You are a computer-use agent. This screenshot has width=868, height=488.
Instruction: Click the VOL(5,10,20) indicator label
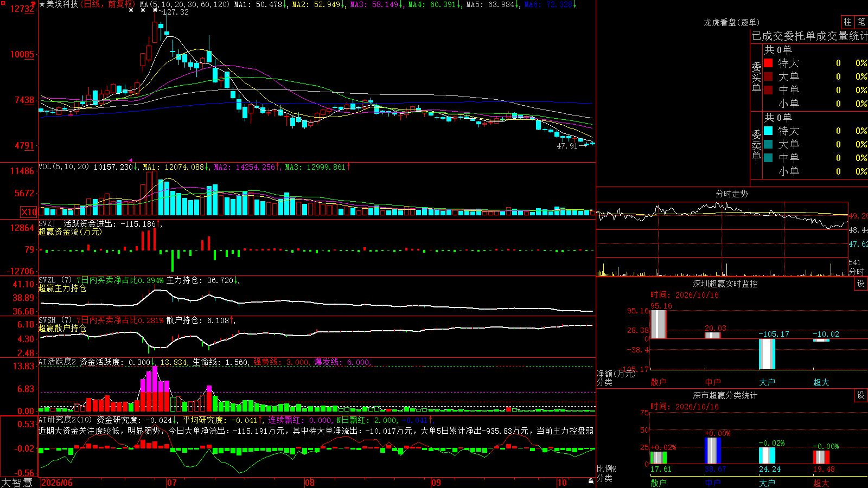[x=63, y=166]
